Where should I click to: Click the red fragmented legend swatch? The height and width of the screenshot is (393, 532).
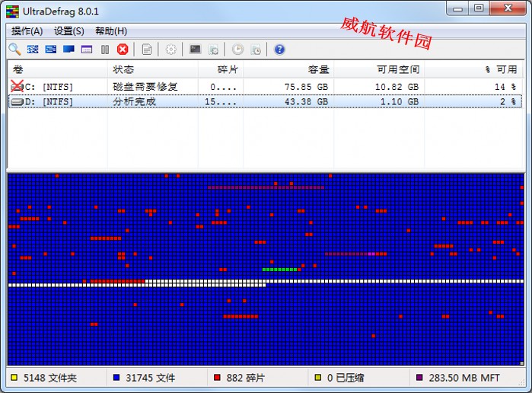(x=217, y=377)
